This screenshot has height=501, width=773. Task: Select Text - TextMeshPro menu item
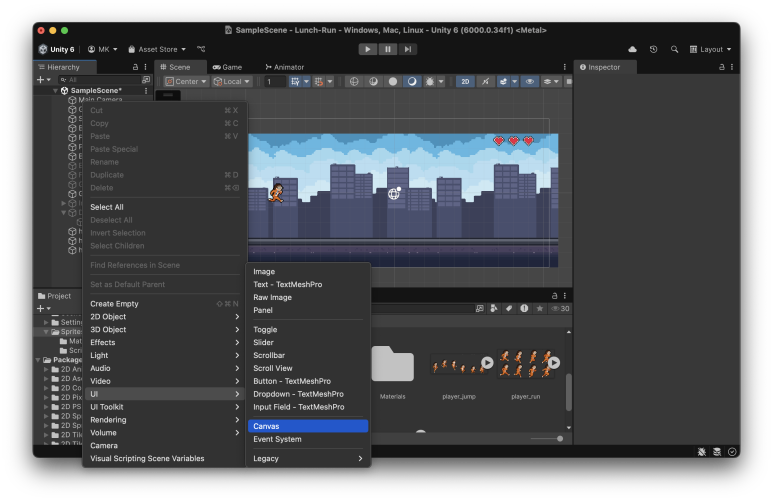(x=308, y=285)
